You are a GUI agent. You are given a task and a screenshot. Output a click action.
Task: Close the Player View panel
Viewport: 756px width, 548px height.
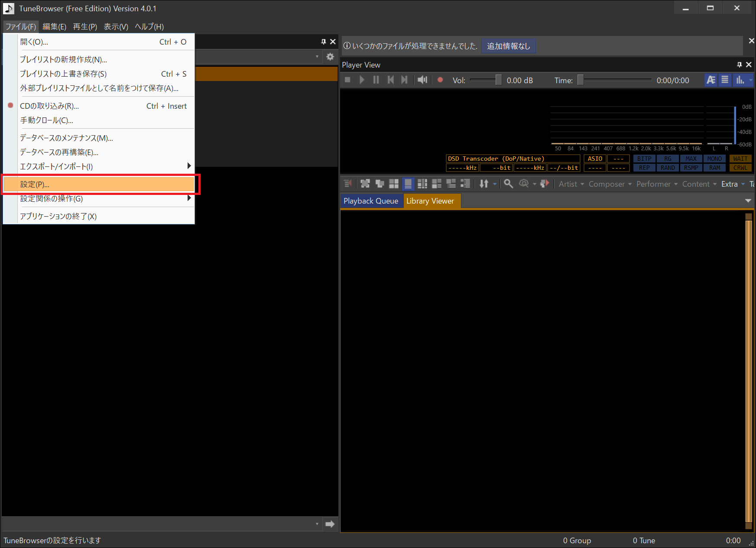coord(749,65)
